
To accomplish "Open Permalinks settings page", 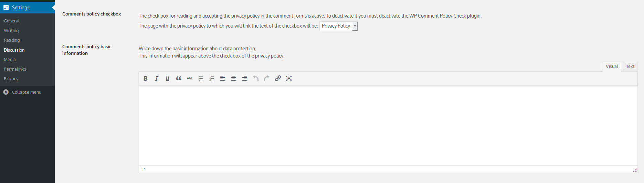I will coord(15,69).
